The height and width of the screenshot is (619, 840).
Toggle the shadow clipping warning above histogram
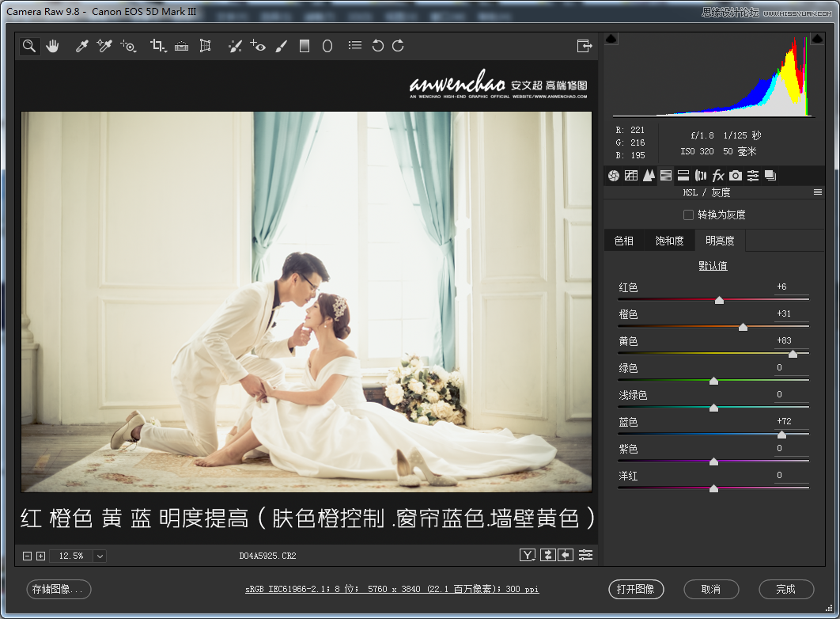click(x=611, y=37)
